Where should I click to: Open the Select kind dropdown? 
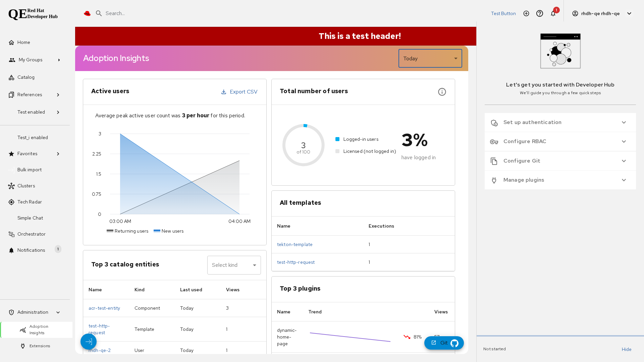[x=234, y=265]
